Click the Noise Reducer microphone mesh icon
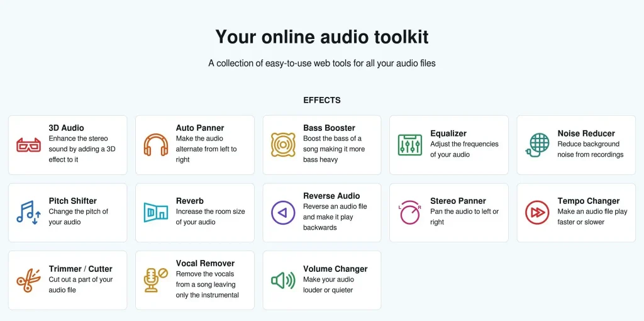The height and width of the screenshot is (321, 644). pos(537,145)
